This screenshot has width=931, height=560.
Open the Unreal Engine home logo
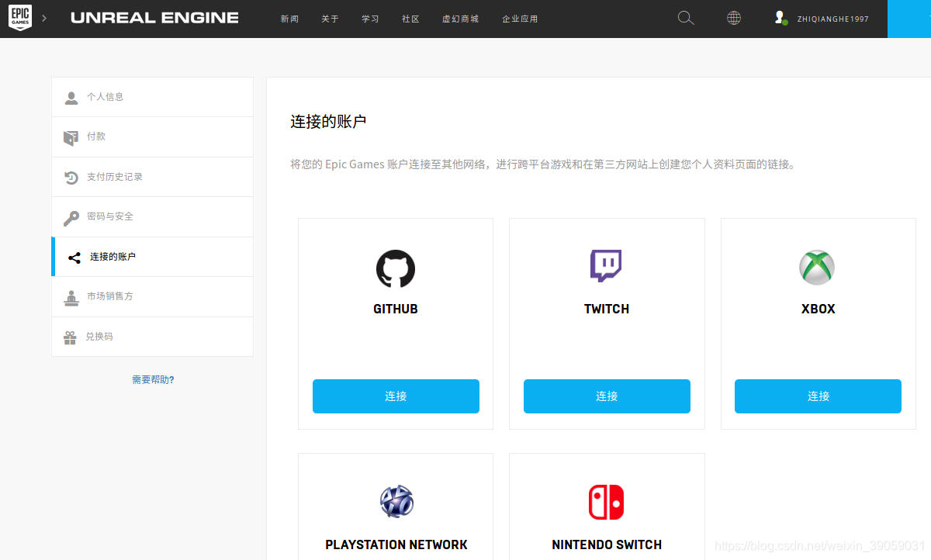point(154,18)
